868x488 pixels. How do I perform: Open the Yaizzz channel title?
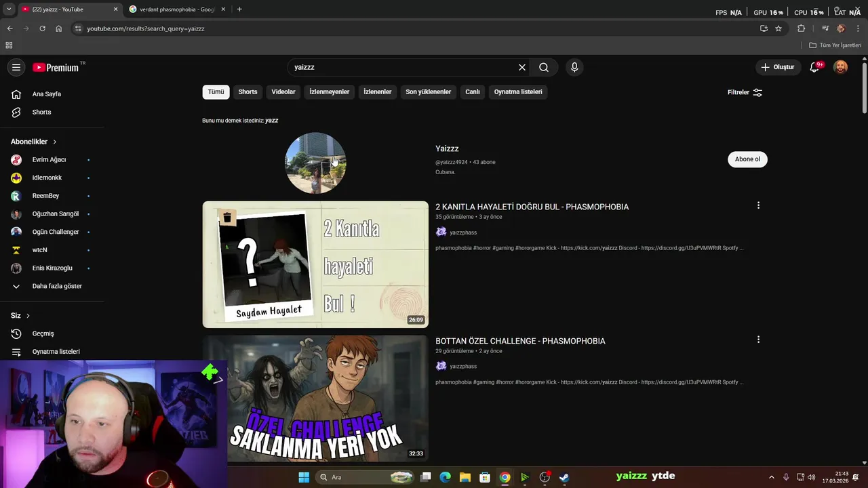tap(447, 148)
